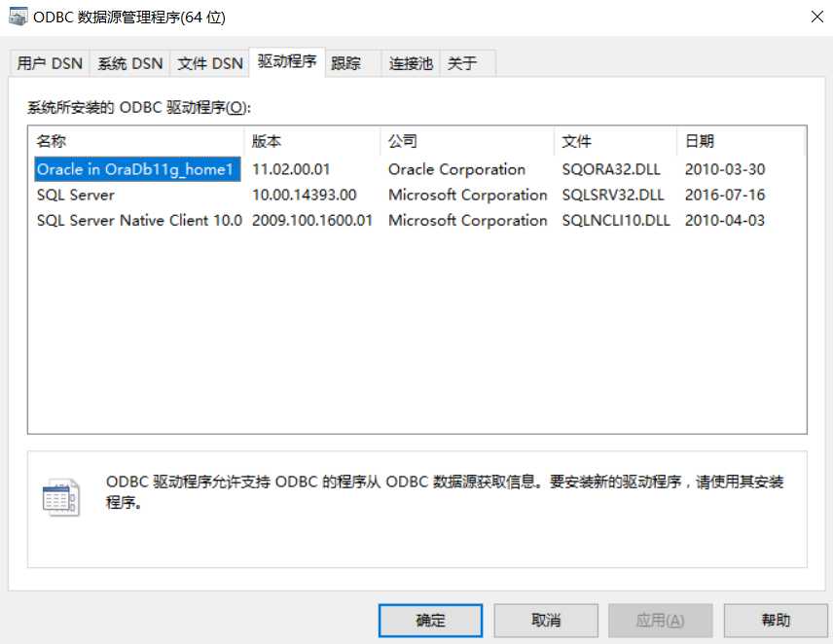This screenshot has height=644, width=833.
Task: Click the 2010-04-03 date cell
Action: (725, 220)
